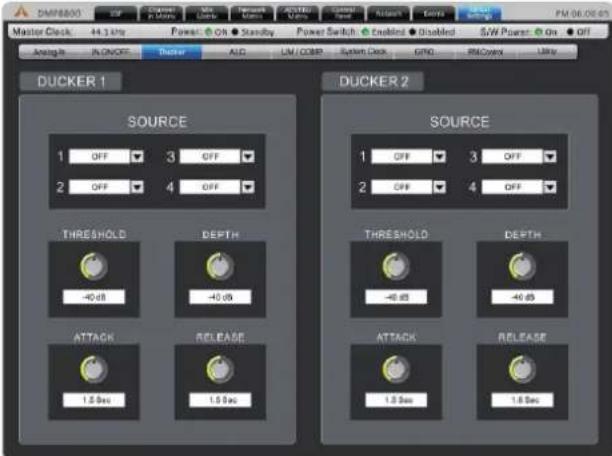Click Ducker 1 SOURCE label
The height and width of the screenshot is (456, 612).
157,122
